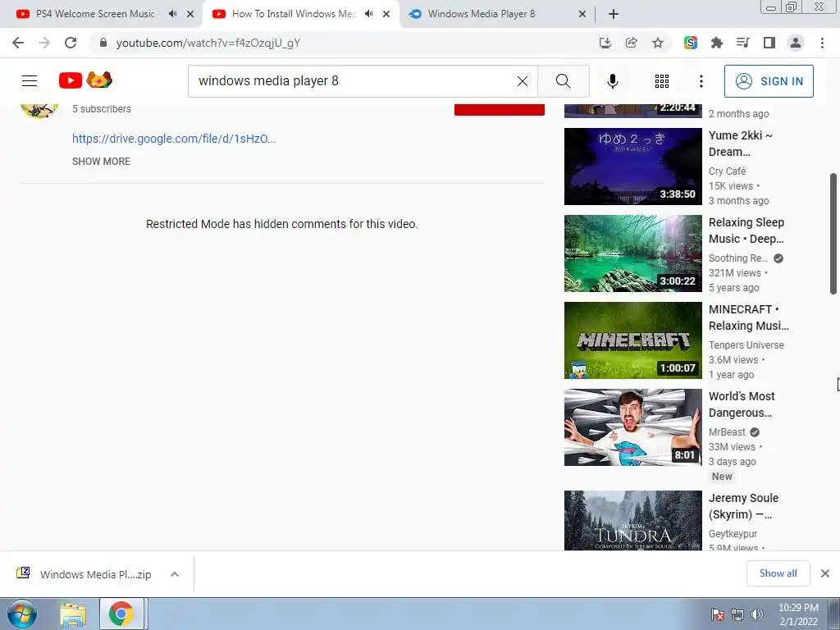Screen dimensions: 840x630
Task: Click the page vertical scrollbar
Action: [833, 234]
